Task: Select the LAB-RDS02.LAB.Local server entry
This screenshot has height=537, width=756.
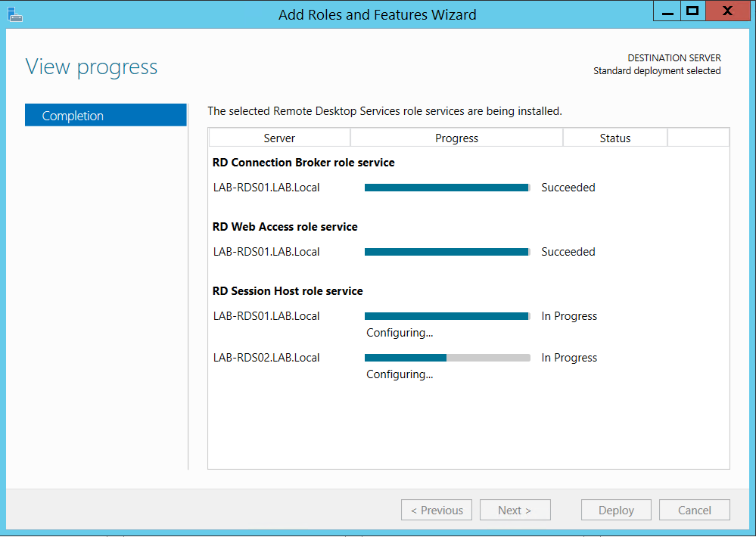Action: point(266,358)
